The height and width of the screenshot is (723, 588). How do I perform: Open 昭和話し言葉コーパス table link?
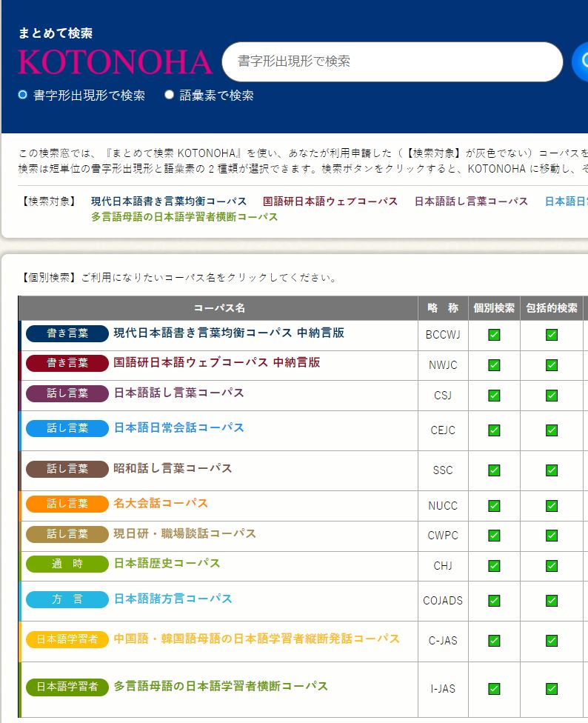click(x=173, y=468)
